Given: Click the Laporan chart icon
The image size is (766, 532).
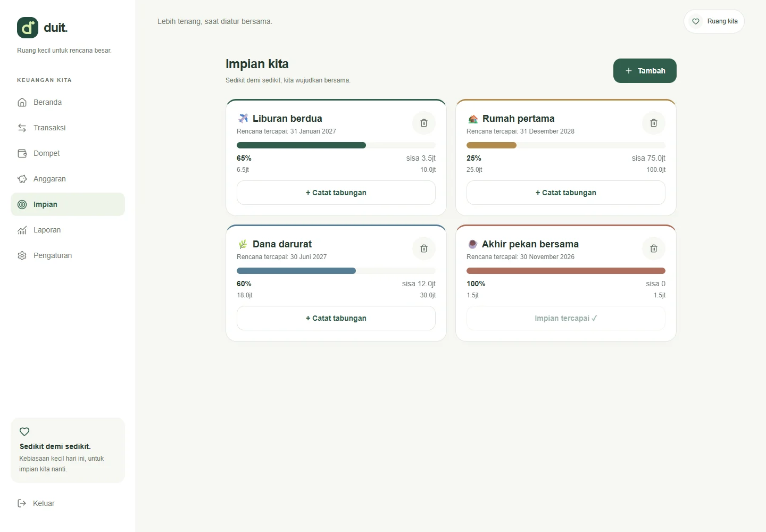Looking at the screenshot, I should (22, 230).
